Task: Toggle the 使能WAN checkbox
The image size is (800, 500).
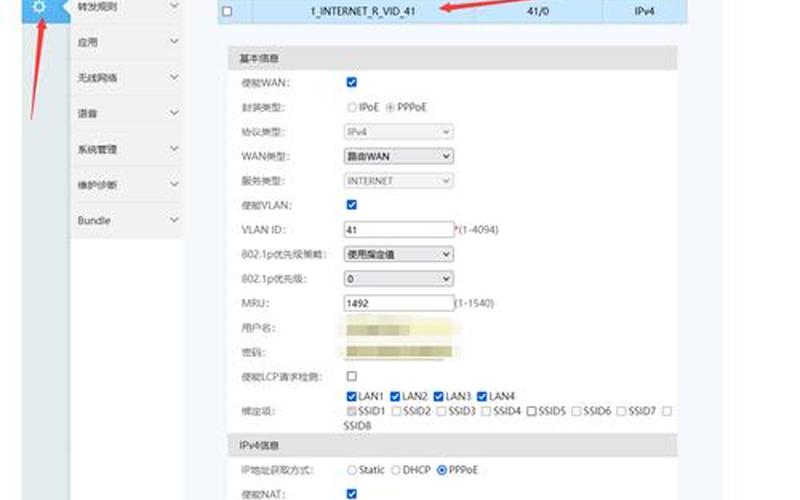Action: (352, 82)
